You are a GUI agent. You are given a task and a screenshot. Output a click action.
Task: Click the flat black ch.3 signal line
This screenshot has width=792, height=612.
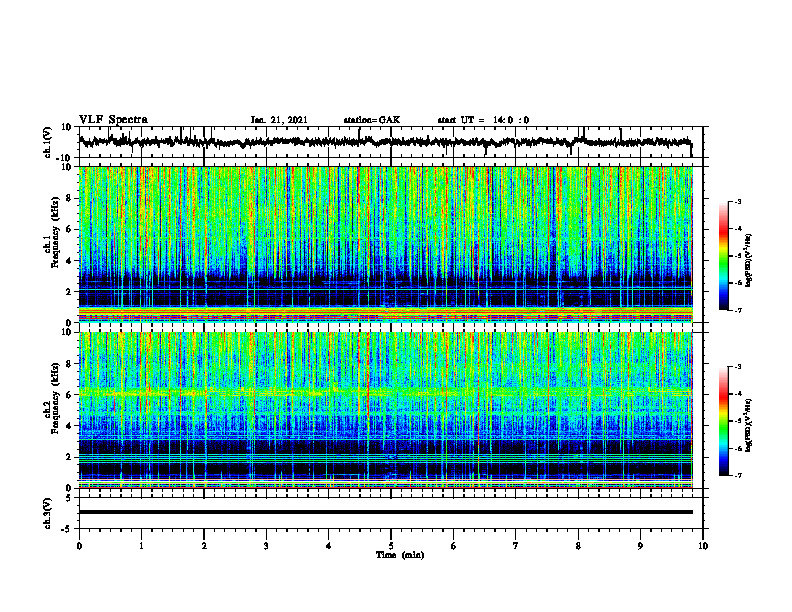(385, 512)
